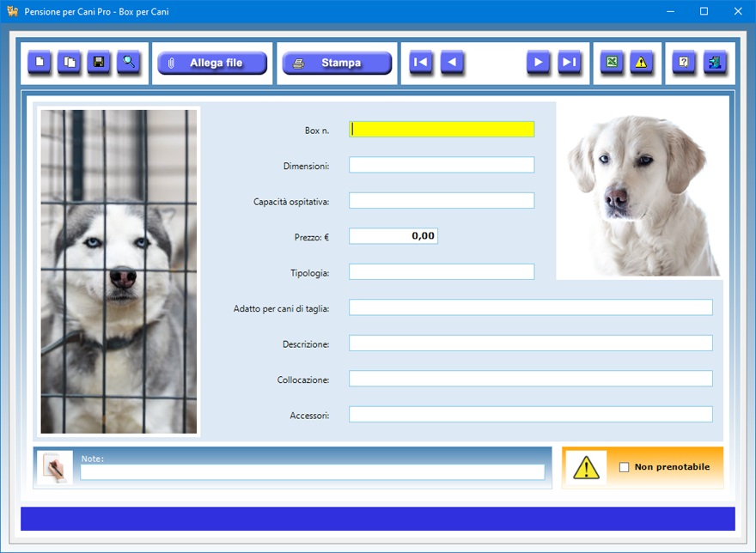756x553 pixels.
Task: Click the Accessori input field
Action: tap(531, 415)
